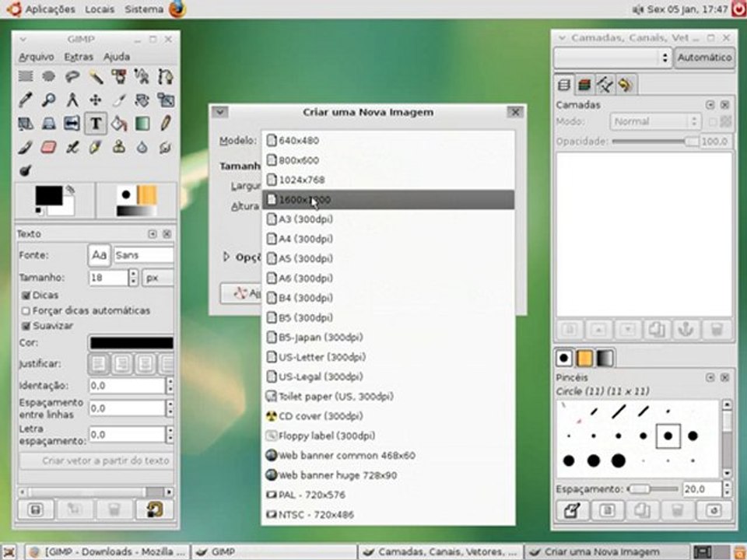747x560 pixels.
Task: Click the Tamanho font size stepper
Action: point(133,278)
